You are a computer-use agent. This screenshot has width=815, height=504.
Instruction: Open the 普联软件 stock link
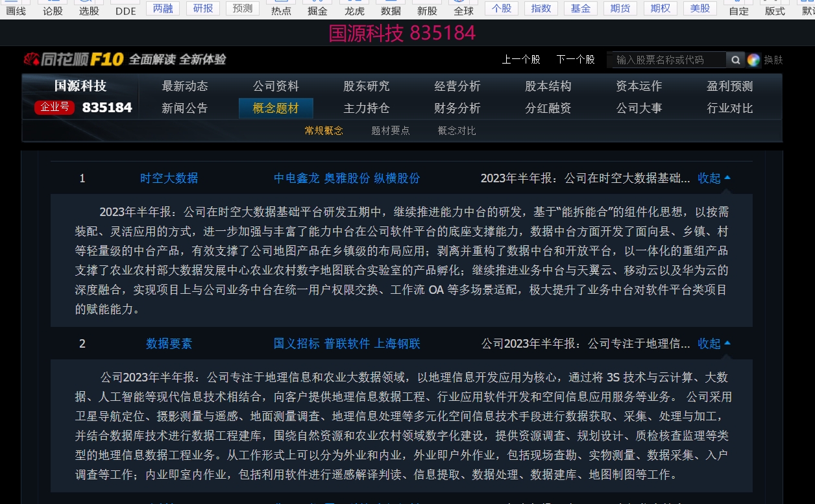(347, 344)
